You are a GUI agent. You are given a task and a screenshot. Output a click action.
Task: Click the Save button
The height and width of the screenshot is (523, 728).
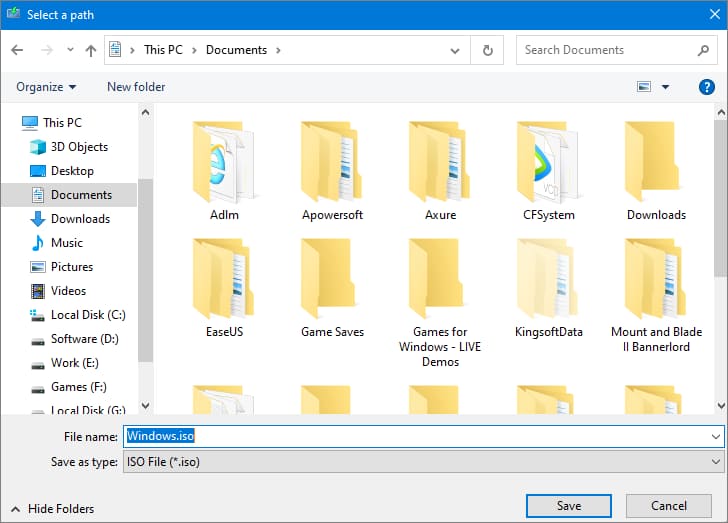pyautogui.click(x=569, y=506)
